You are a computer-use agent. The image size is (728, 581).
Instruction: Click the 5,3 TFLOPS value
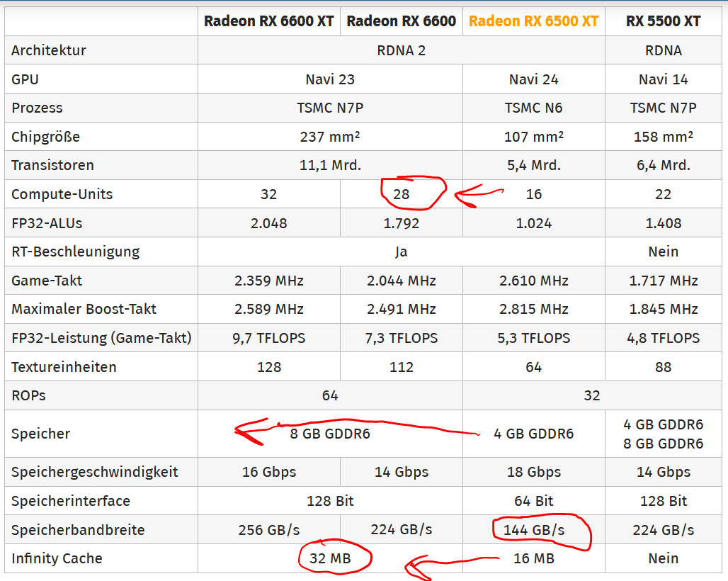pos(533,338)
